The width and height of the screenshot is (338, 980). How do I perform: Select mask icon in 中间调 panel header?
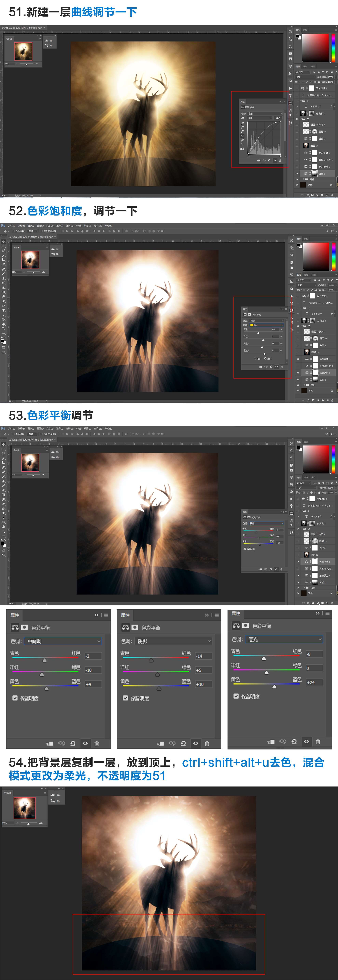[x=24, y=627]
